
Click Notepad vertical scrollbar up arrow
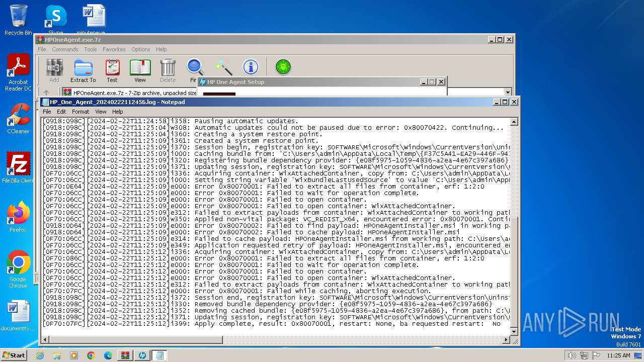coord(514,122)
